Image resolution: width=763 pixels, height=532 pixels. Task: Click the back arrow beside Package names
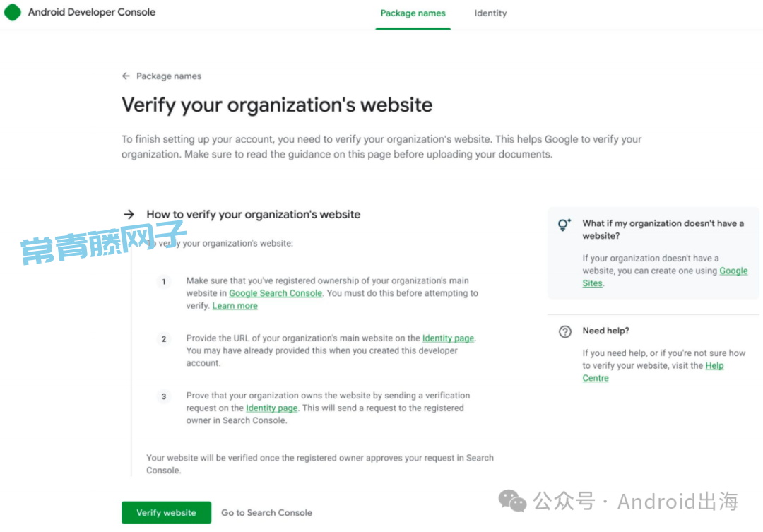(x=126, y=76)
